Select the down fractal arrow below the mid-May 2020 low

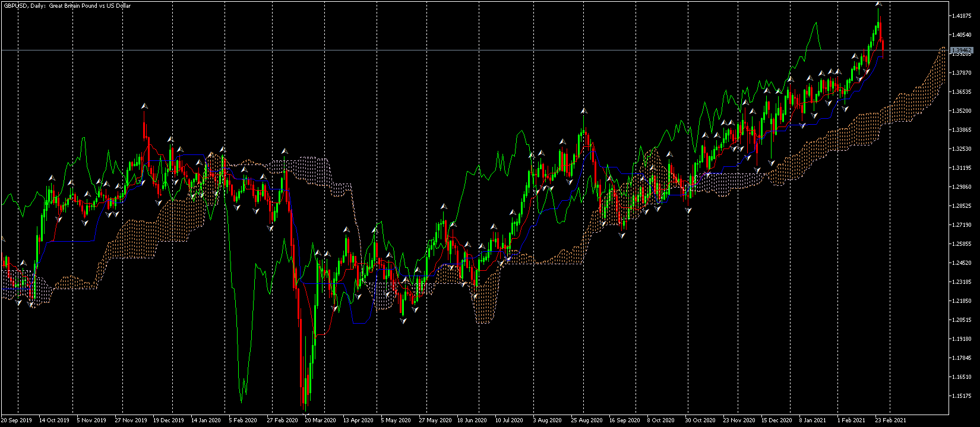tap(404, 321)
